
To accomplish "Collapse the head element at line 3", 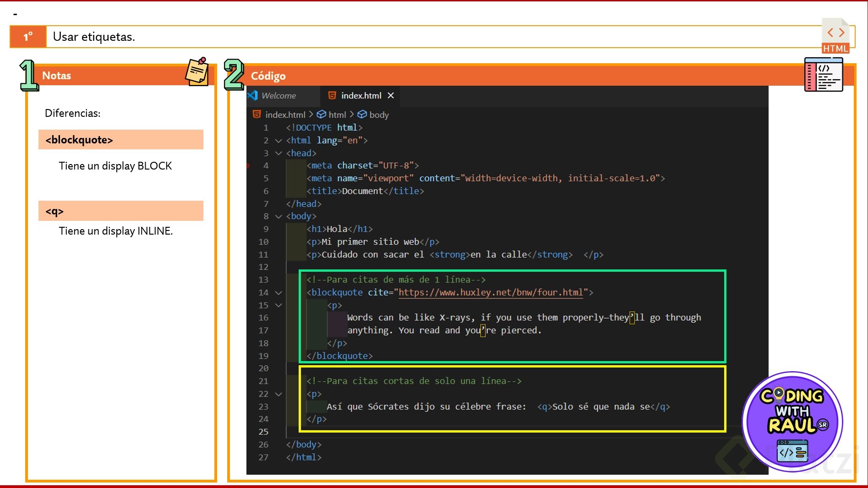I will [278, 154].
